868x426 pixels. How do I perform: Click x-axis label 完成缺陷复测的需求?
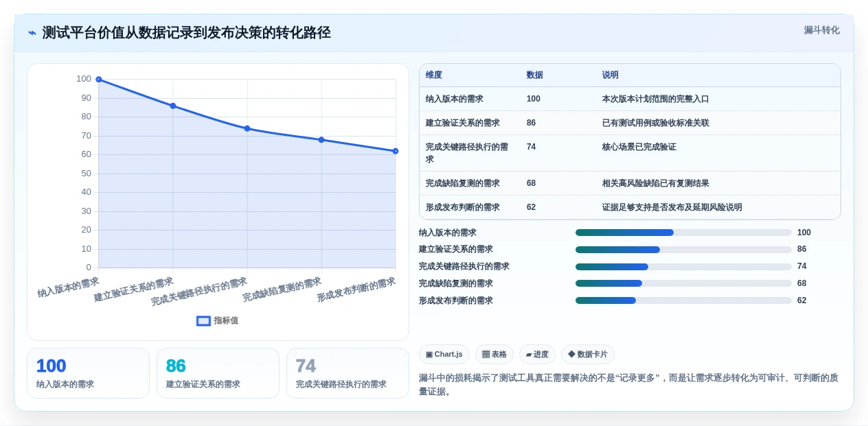pos(282,290)
